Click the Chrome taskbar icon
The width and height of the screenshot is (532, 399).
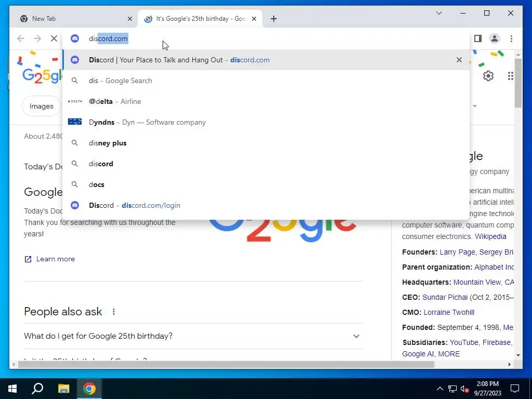click(89, 389)
